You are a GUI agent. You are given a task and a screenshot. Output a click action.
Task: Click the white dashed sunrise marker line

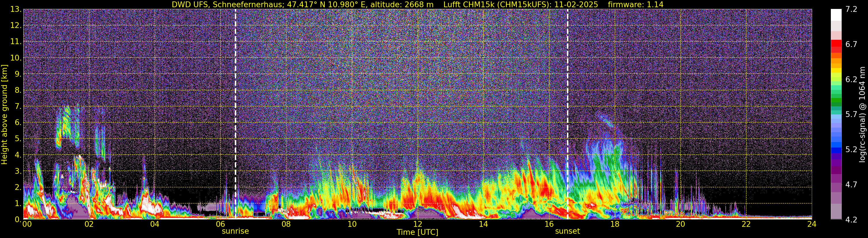click(235, 114)
